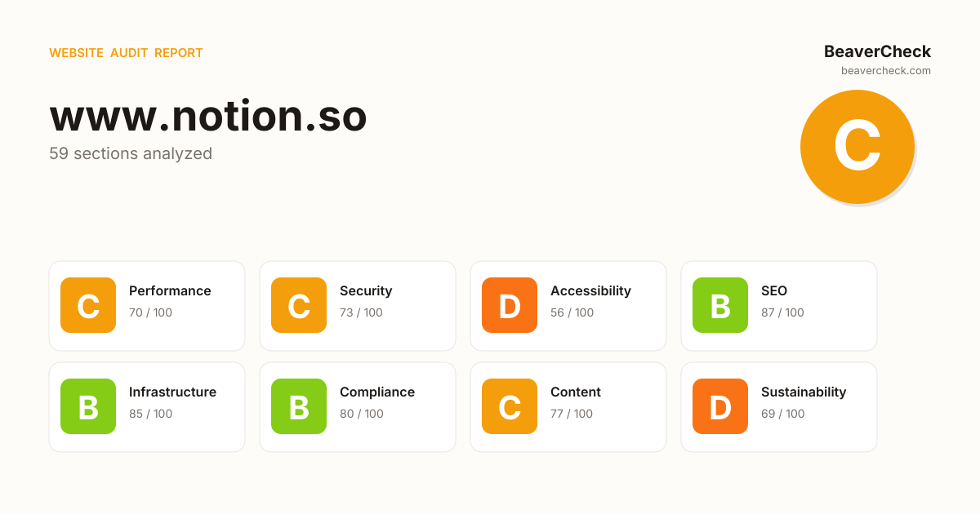Open the Security category label
Screen dimensions: 980x514
tap(366, 290)
